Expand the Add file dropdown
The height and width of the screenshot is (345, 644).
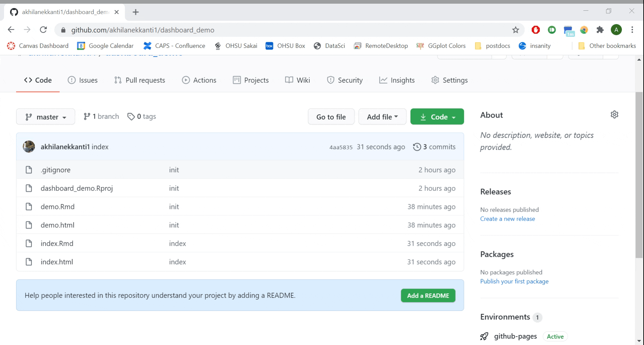click(x=382, y=117)
